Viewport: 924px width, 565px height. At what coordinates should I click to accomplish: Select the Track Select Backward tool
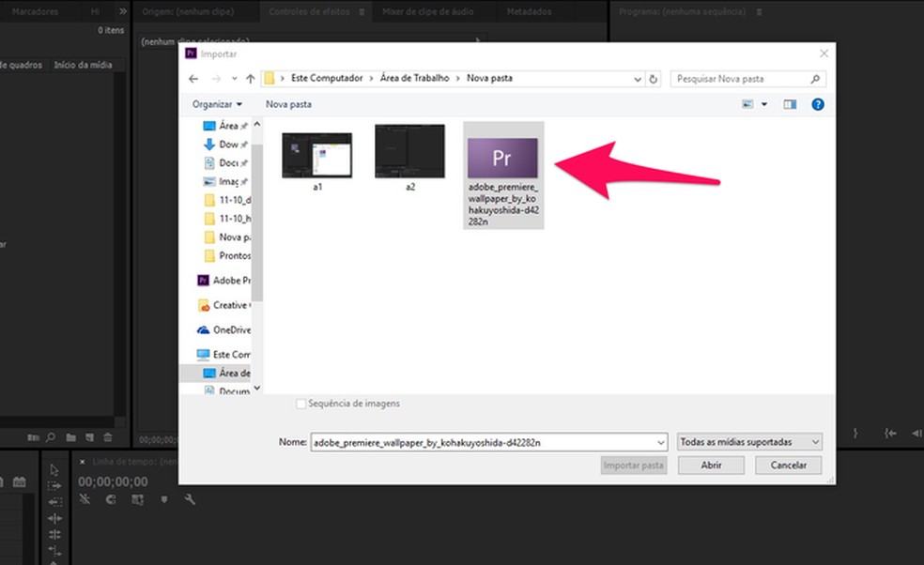[54, 502]
